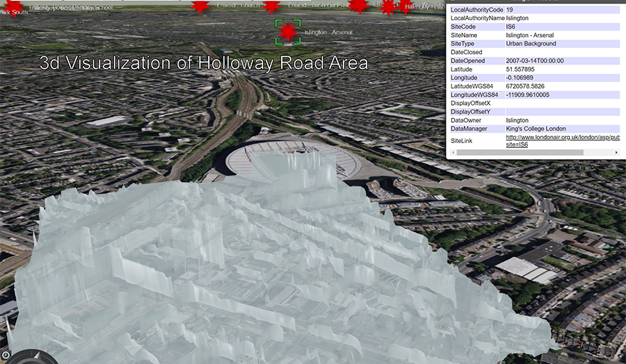Screen dimensions: 626x364
Task: Select the red star marker beside Enfield Church label
Action: (200, 6)
